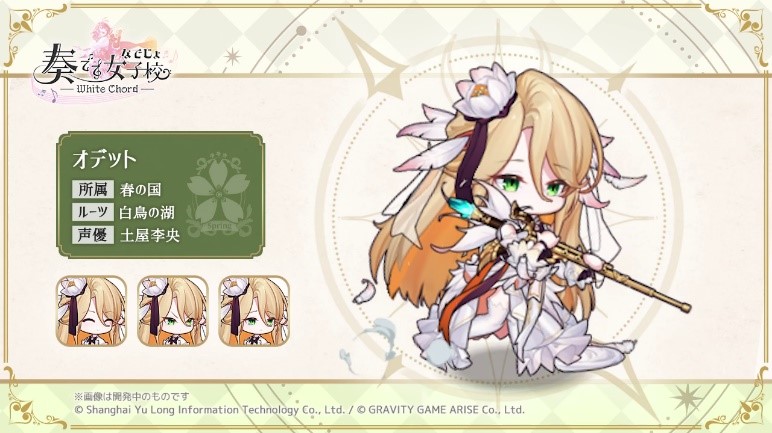
Task: Click the smiling closed-eyes Odette portrait icon
Action: click(x=92, y=310)
